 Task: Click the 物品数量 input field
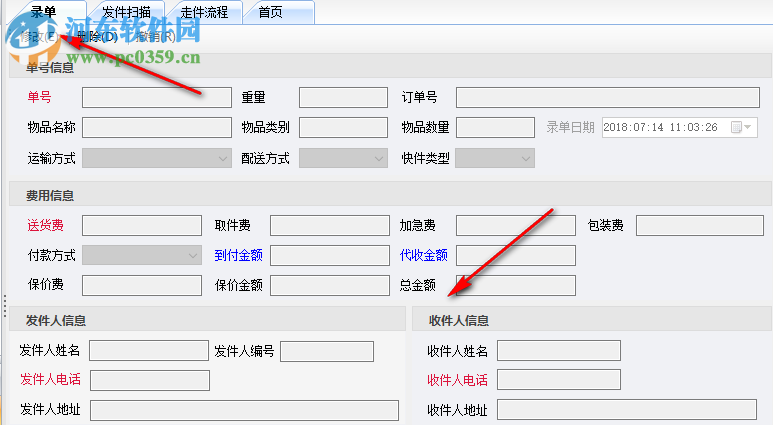pyautogui.click(x=495, y=127)
